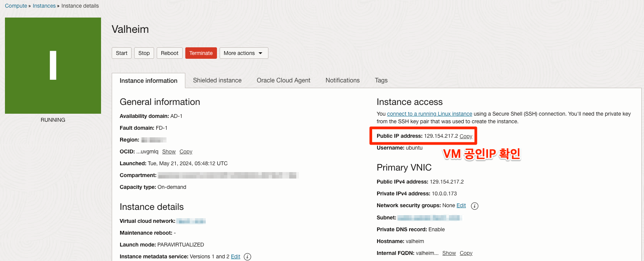Stop the Valheim instance
This screenshot has width=644, height=261.
point(144,53)
